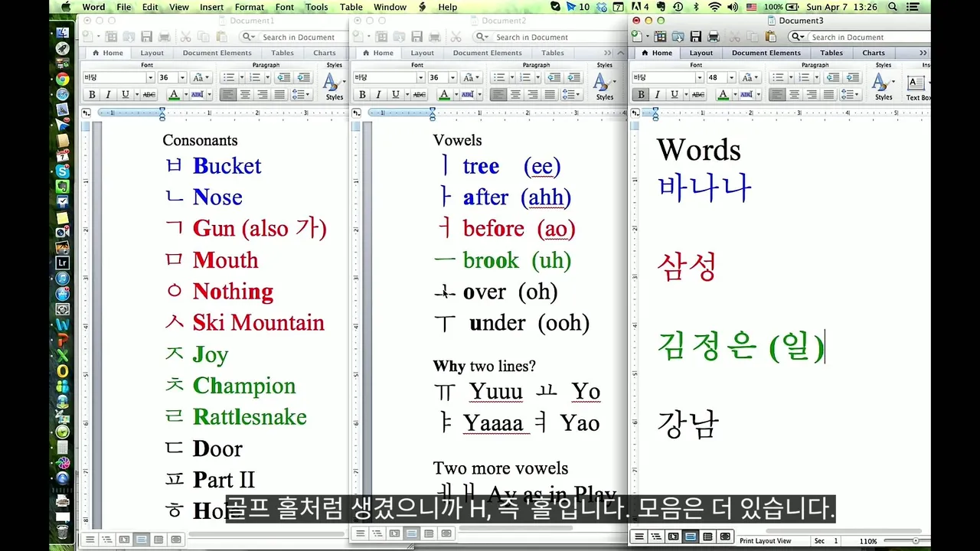980x551 pixels.
Task: Center align text in Document3
Action: (x=794, y=94)
